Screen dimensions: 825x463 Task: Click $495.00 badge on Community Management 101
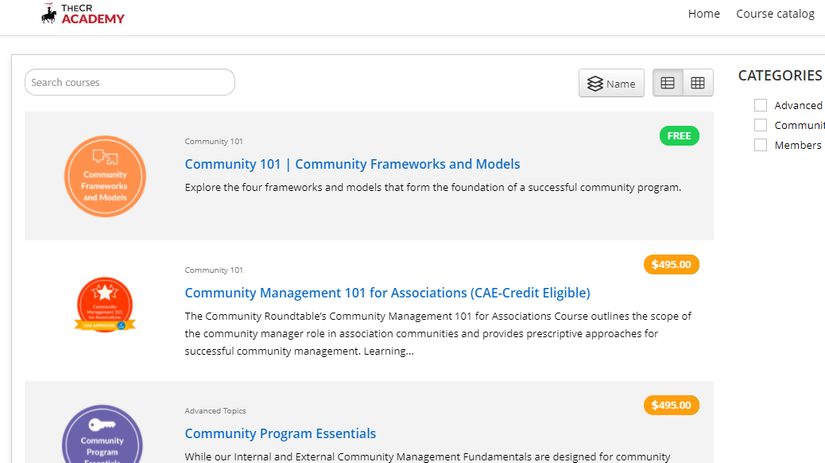(671, 264)
